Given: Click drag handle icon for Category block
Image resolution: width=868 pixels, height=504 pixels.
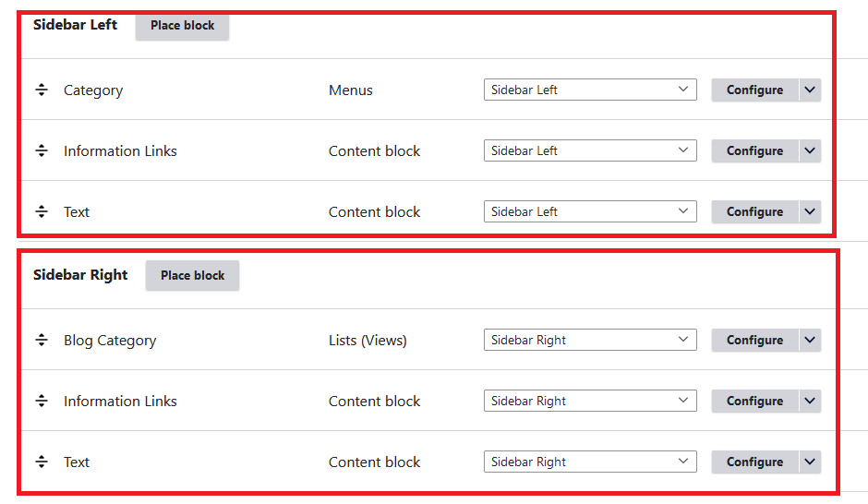Looking at the screenshot, I should [x=42, y=90].
